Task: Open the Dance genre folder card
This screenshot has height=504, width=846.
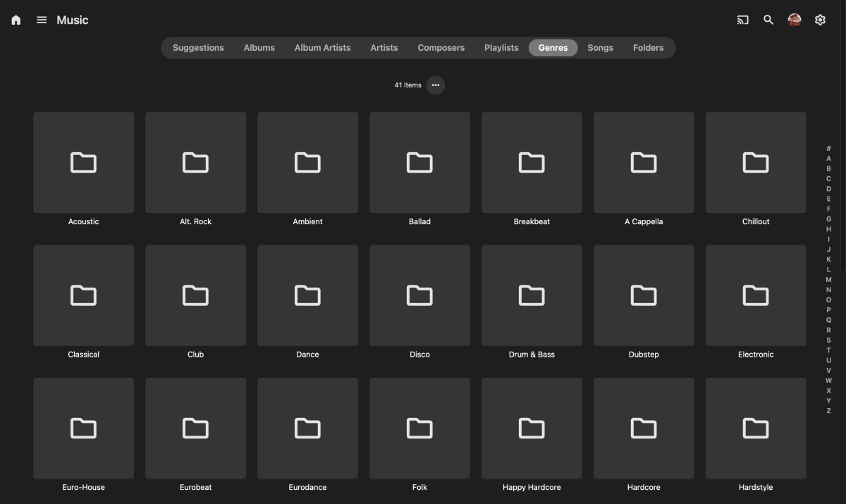Action: [308, 295]
